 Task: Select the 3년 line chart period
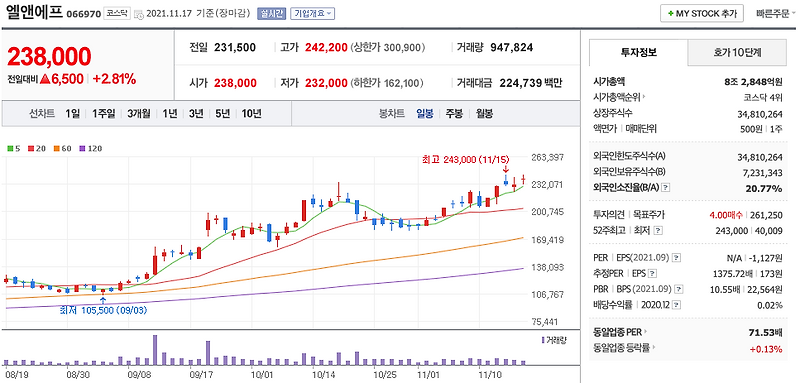tap(196, 114)
